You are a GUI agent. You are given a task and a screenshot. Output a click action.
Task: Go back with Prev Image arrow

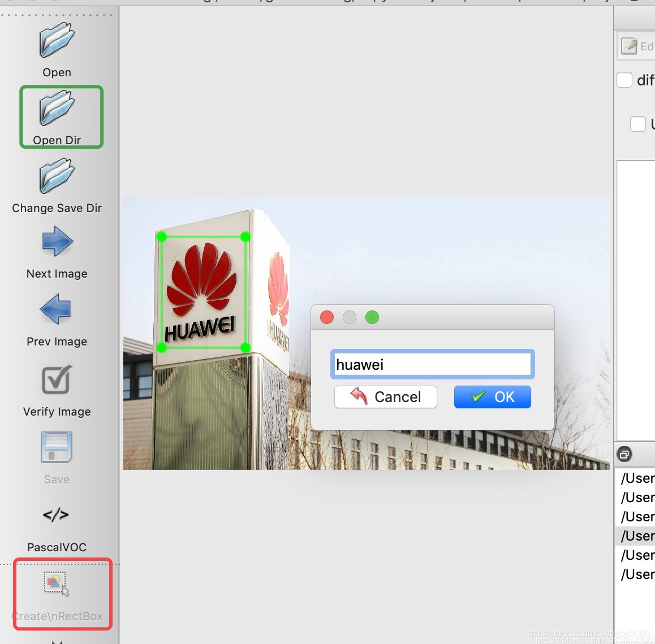pos(56,309)
